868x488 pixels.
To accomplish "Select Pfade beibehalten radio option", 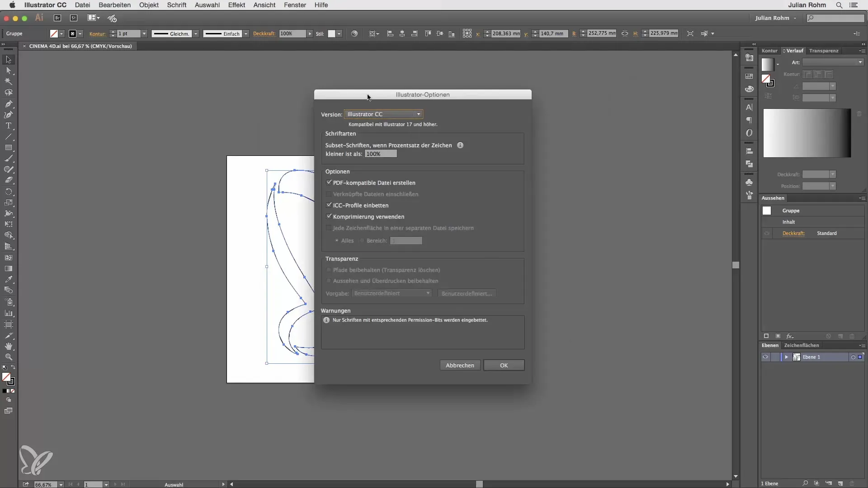I will (x=329, y=270).
